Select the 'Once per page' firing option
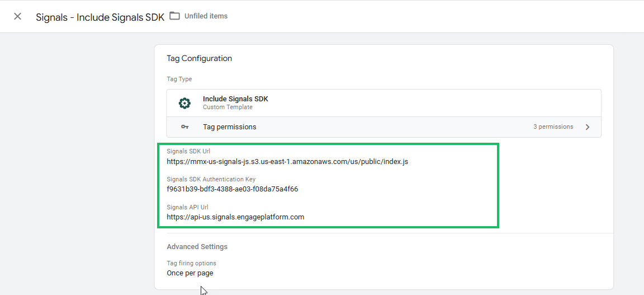 pyautogui.click(x=190, y=273)
